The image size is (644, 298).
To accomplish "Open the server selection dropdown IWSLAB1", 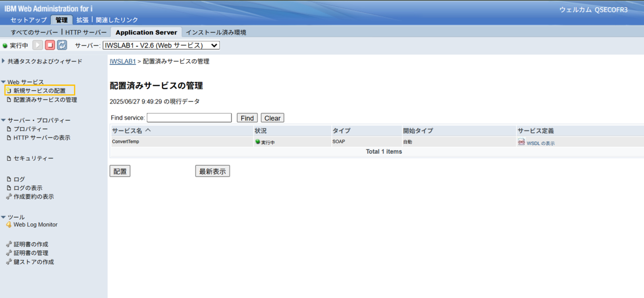I will (161, 45).
